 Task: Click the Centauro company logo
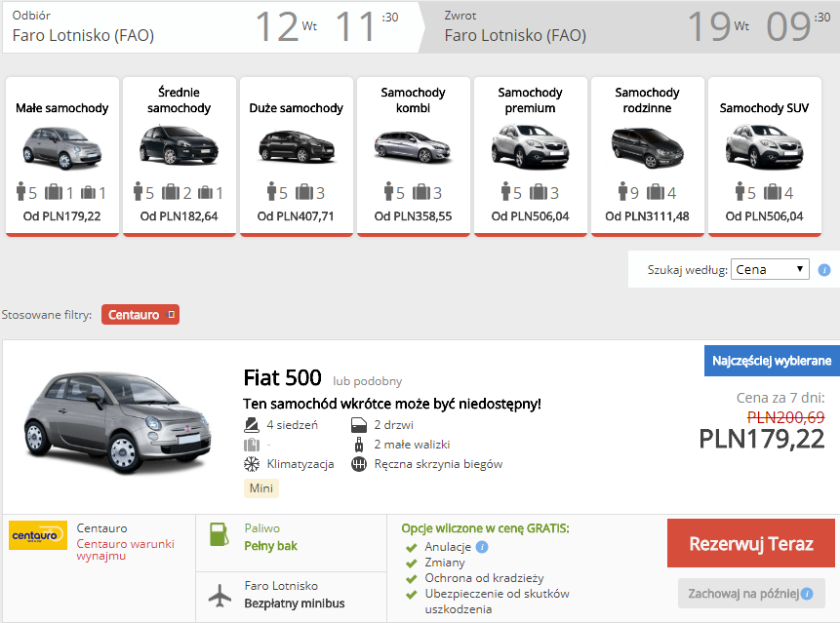[38, 535]
